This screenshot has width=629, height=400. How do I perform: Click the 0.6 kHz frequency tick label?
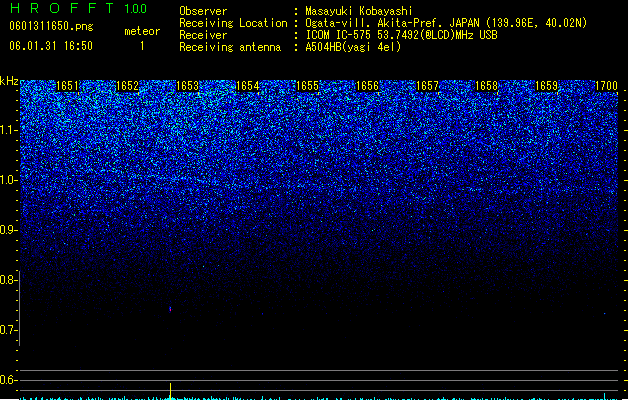(x=8, y=380)
